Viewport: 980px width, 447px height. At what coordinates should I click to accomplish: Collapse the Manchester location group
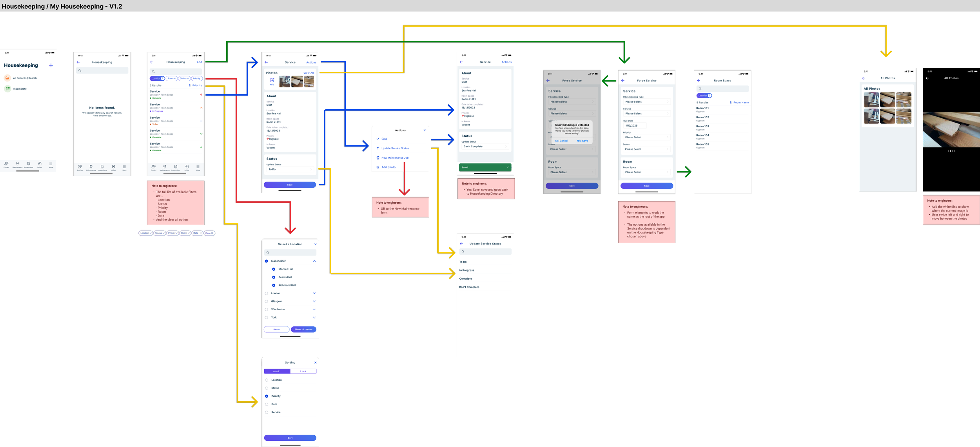(314, 261)
